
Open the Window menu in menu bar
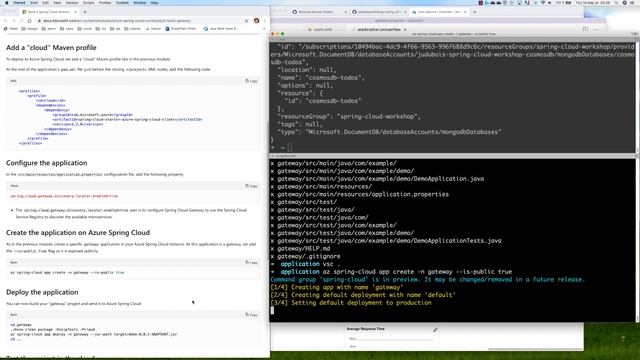tap(140, 2)
